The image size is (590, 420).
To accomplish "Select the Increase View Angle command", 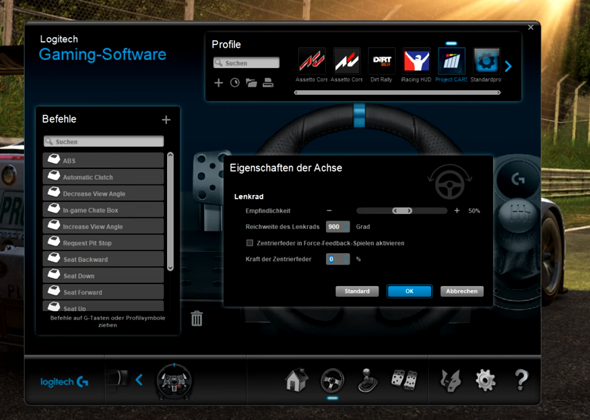I will coord(103,226).
